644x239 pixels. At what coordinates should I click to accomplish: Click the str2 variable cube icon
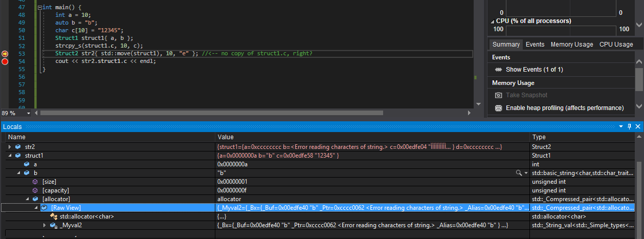(18, 147)
